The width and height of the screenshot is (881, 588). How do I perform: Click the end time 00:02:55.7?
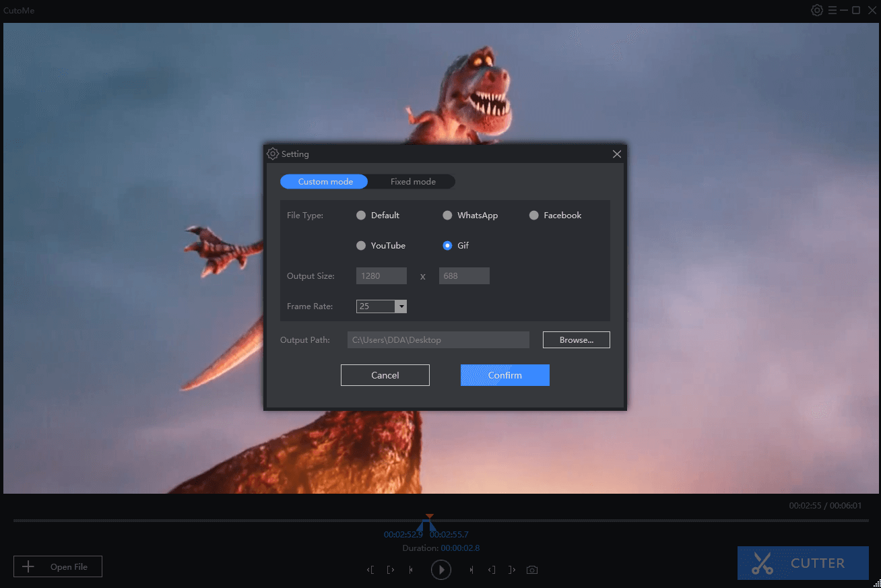point(449,535)
